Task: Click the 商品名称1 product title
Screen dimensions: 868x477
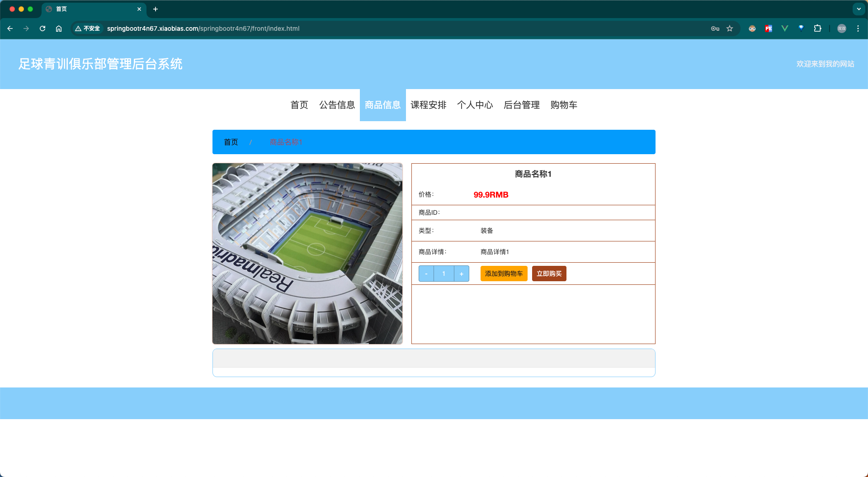Action: 533,174
